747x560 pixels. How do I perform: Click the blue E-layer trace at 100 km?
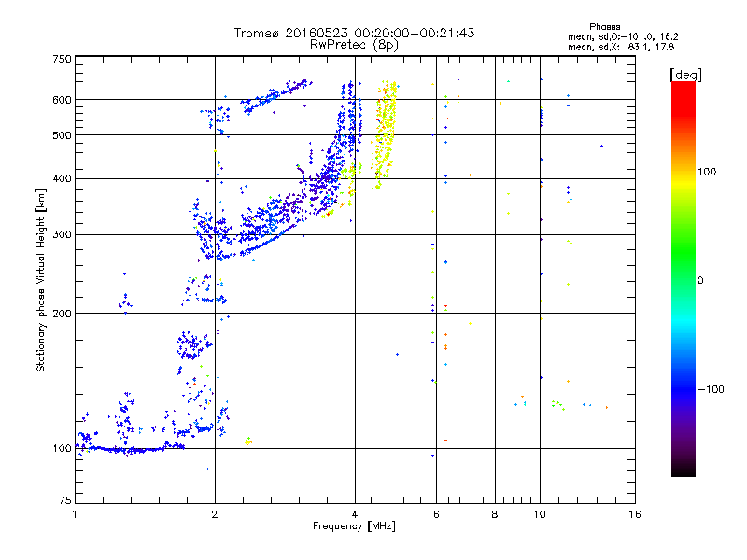(131, 449)
